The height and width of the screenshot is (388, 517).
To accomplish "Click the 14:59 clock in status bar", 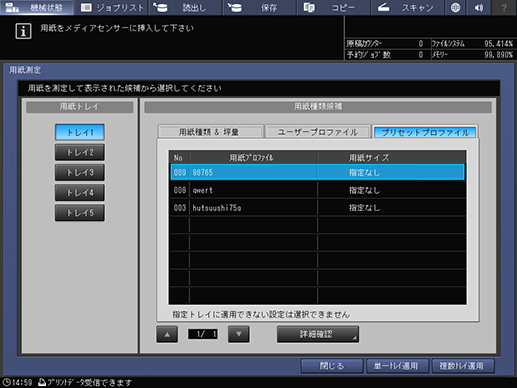I will click(x=17, y=383).
